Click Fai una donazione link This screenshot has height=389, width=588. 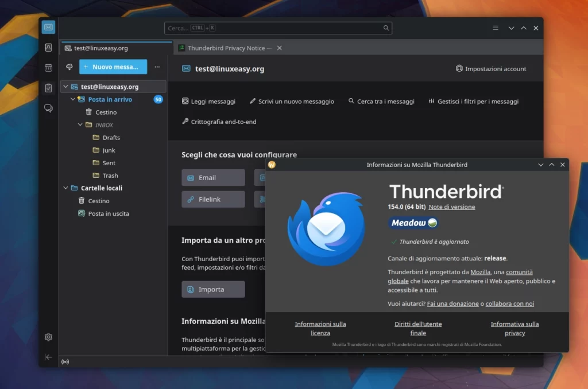point(452,304)
